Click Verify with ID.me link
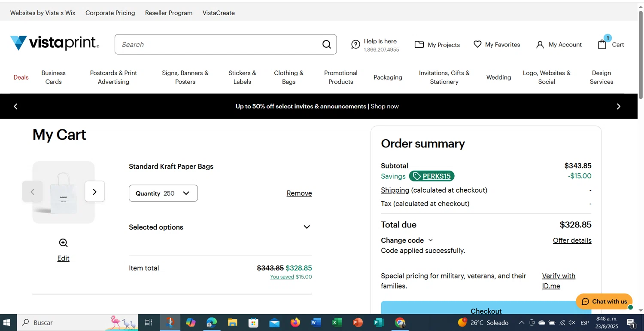 click(559, 281)
